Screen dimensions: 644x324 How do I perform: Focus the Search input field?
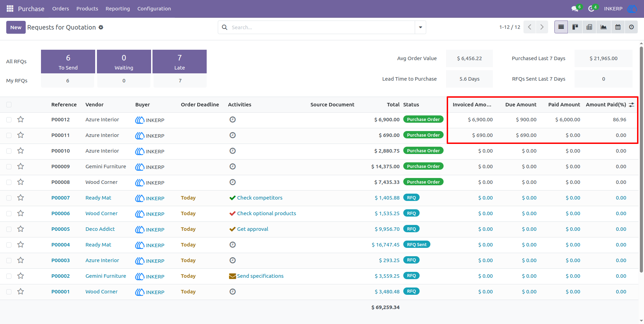[x=321, y=27]
